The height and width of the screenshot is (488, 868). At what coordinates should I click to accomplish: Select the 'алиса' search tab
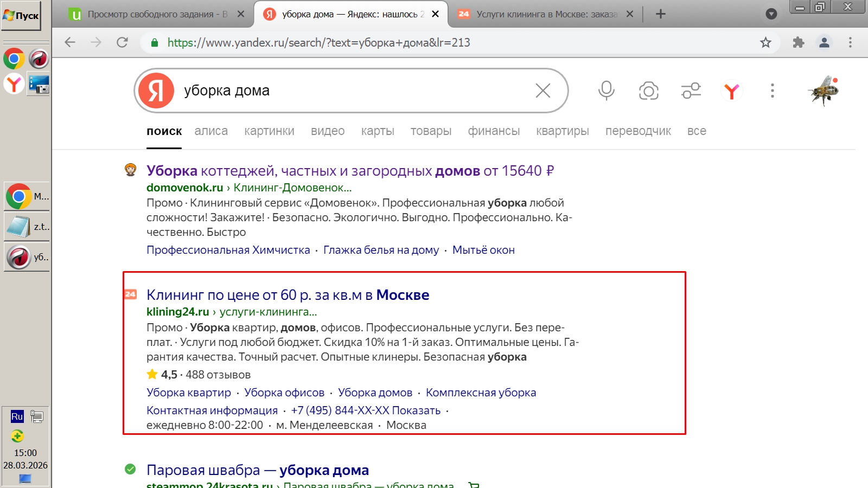[211, 131]
